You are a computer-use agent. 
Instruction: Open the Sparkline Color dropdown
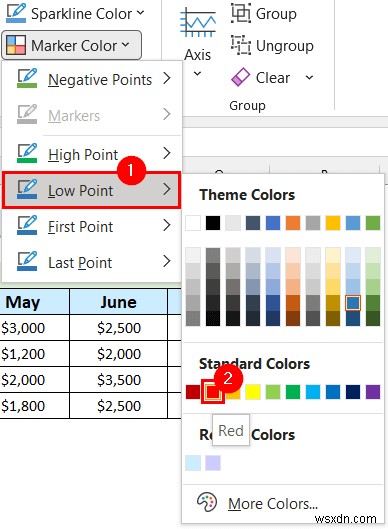[75, 13]
